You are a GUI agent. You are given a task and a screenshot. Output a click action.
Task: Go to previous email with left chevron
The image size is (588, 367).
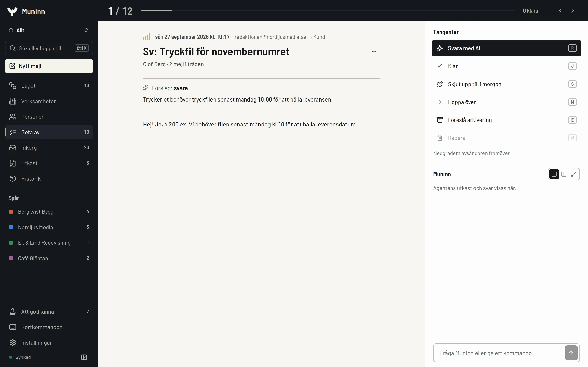click(560, 11)
